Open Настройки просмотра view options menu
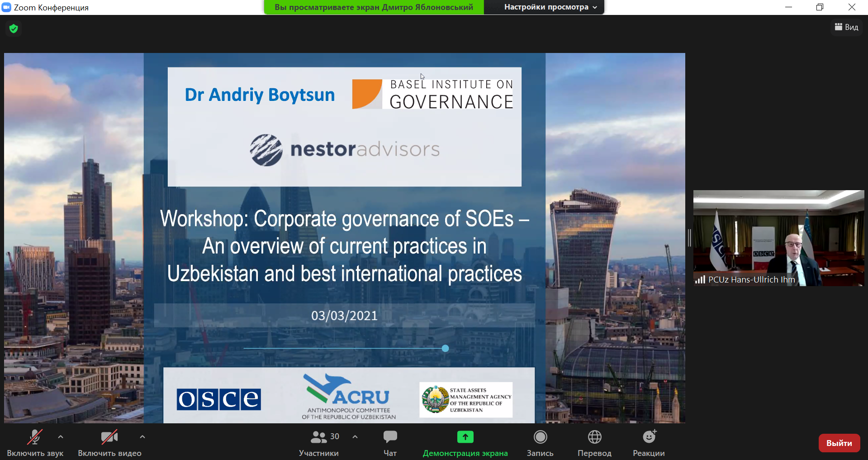Screen dimensions: 868x460 click(550, 7)
